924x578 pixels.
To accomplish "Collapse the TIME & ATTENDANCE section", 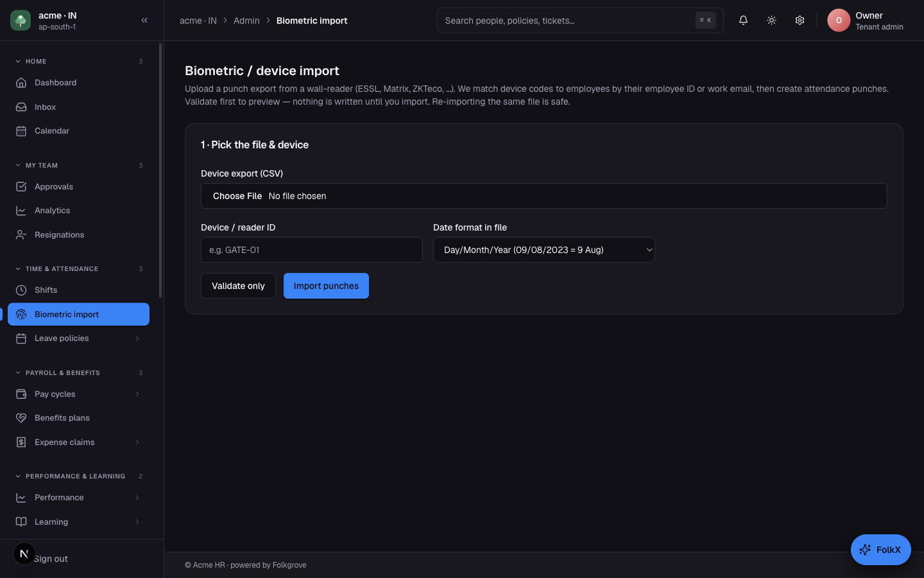I will pos(18,269).
